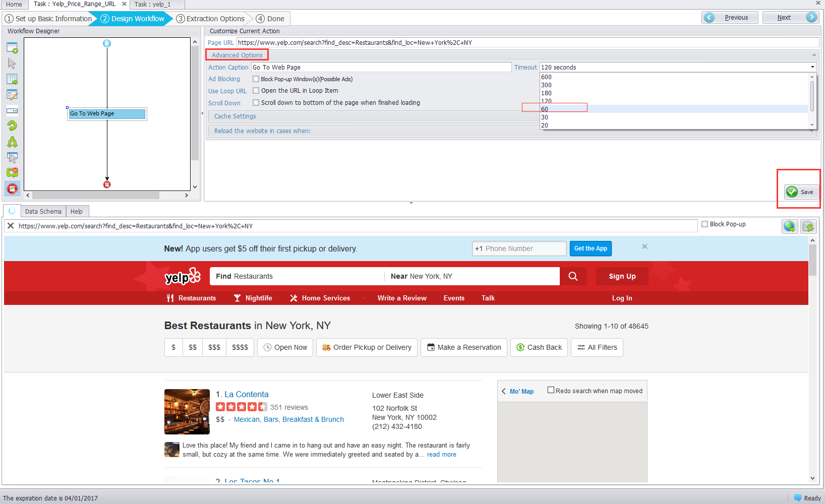Click the database refresh icon top right of browser
Screen dimensions: 825x504
tap(808, 226)
